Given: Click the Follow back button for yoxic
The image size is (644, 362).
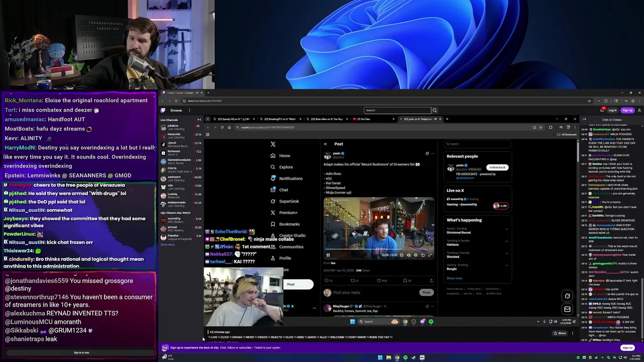Looking at the screenshot, I should (x=497, y=167).
